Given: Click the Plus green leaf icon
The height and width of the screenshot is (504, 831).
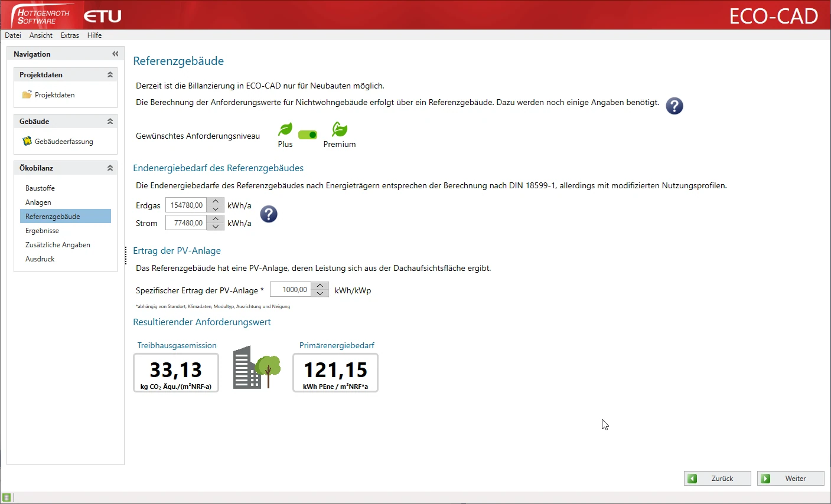Looking at the screenshot, I should pyautogui.click(x=285, y=129).
